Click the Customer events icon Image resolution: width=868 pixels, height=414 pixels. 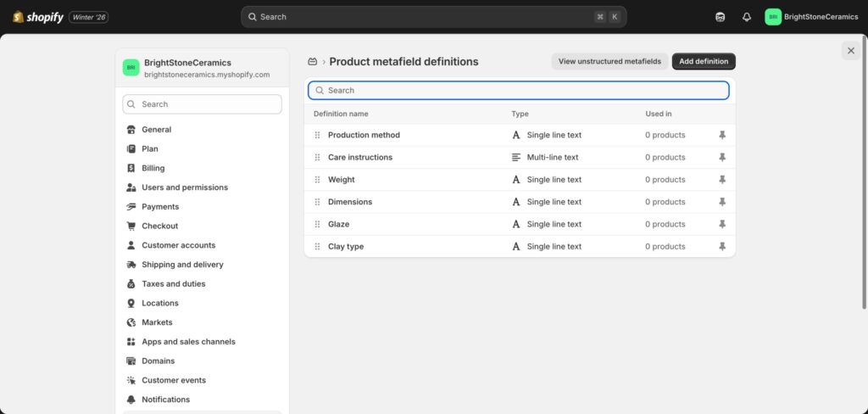[x=131, y=380]
